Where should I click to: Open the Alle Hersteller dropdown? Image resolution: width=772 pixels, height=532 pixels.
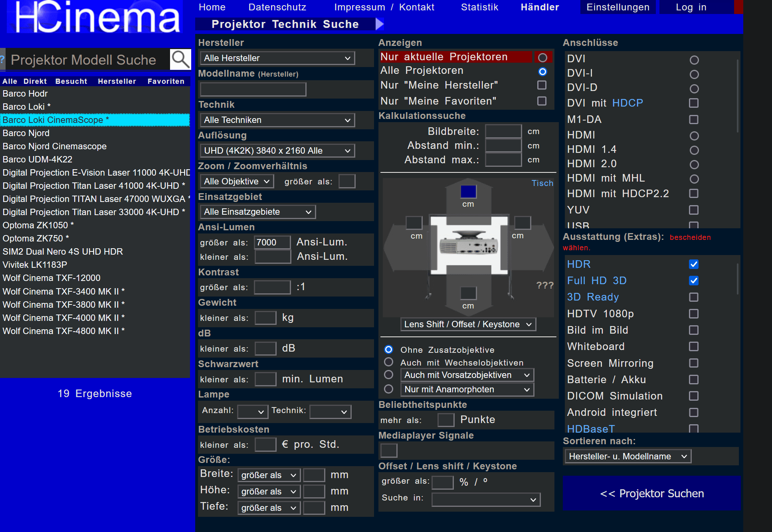(x=277, y=58)
